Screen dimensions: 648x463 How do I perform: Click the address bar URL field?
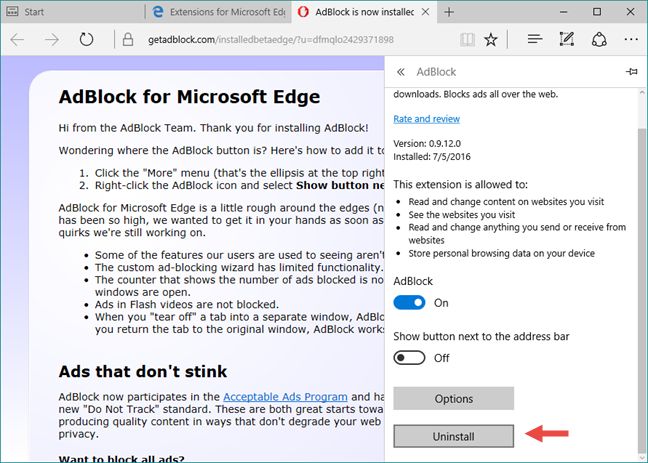pos(271,40)
